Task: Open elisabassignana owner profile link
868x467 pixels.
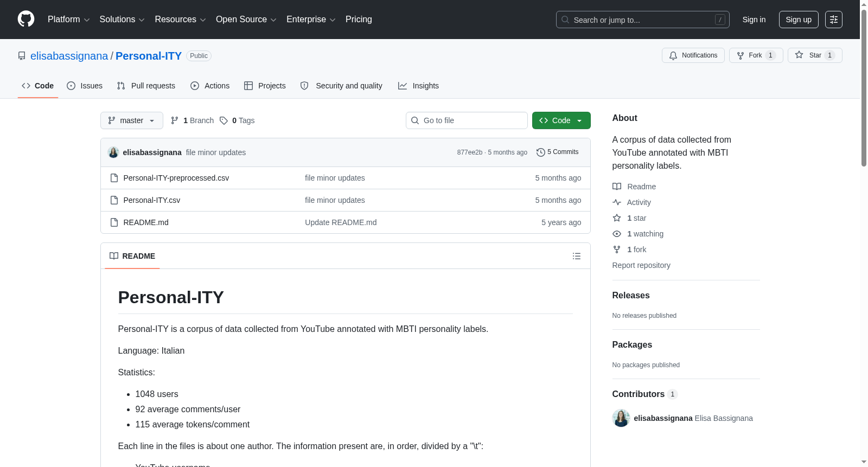Action: click(x=69, y=56)
